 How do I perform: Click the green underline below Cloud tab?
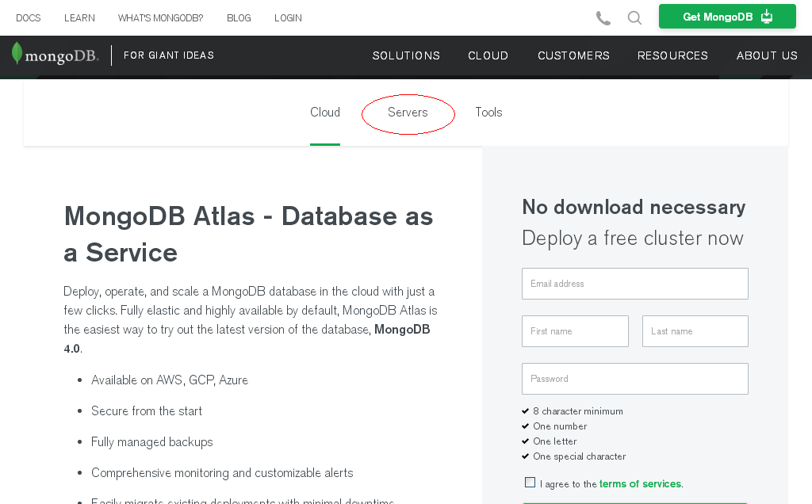[324, 143]
